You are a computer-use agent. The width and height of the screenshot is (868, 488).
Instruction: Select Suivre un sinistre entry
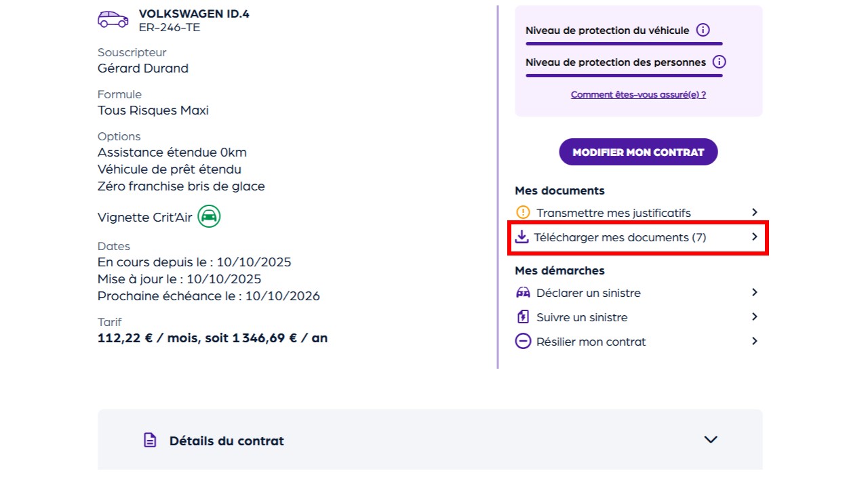pos(582,317)
